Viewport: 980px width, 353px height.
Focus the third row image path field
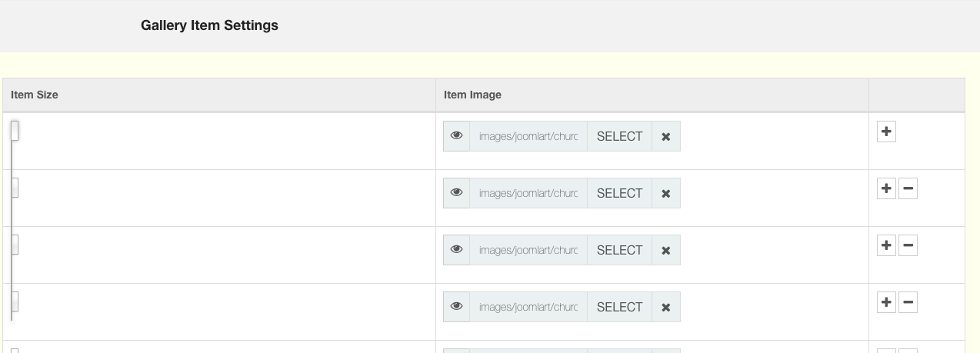[528, 250]
